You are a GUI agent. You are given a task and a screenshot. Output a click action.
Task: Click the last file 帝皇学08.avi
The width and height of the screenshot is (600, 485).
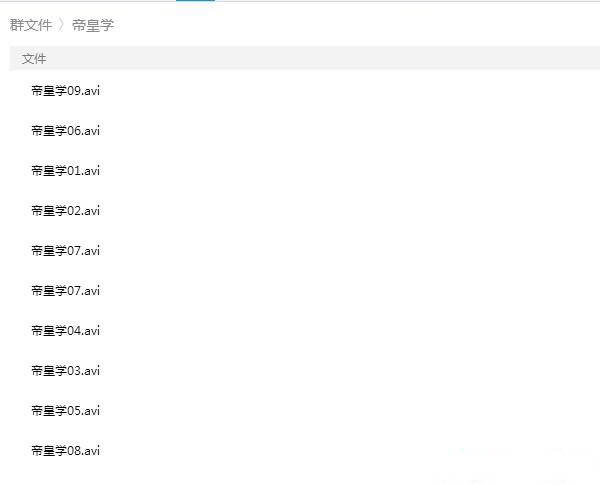[x=65, y=451]
